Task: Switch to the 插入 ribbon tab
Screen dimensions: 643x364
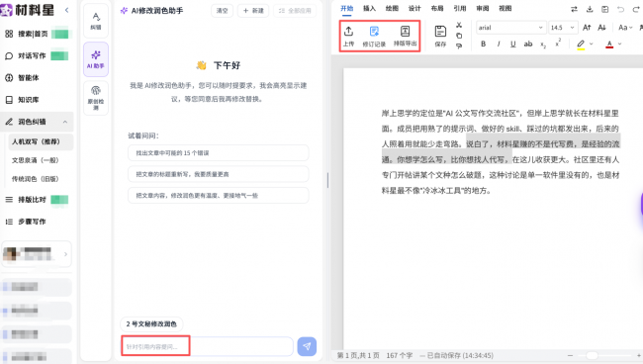Action: tap(369, 8)
